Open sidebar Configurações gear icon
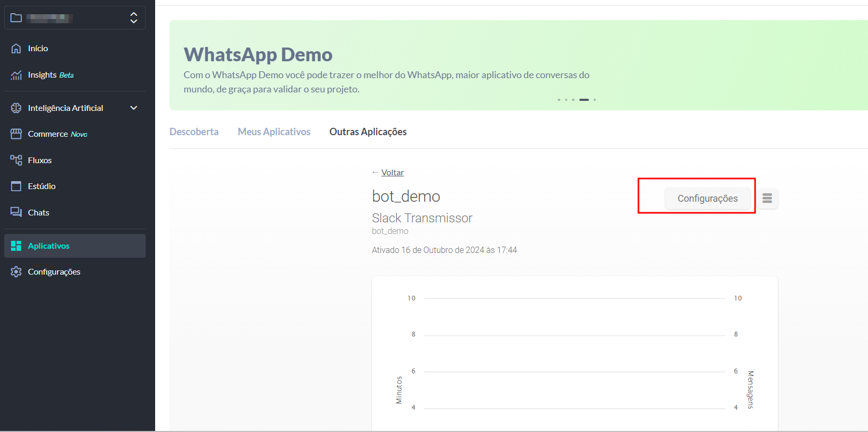Viewport: 868px width, 432px height. [x=16, y=272]
